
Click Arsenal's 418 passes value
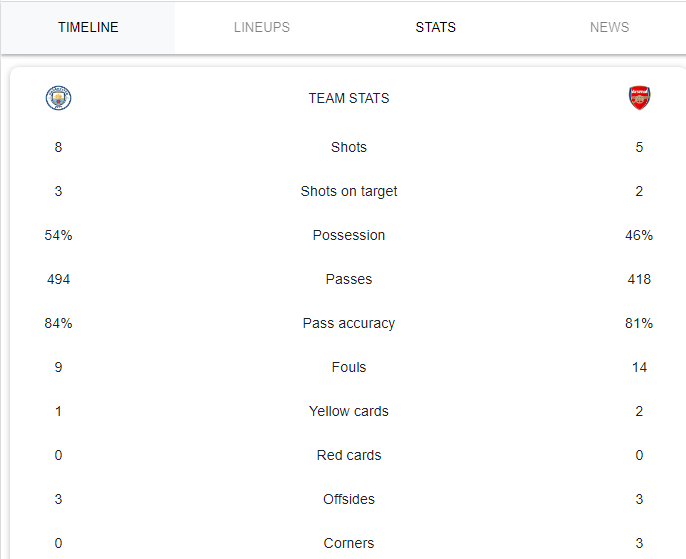[x=639, y=279]
